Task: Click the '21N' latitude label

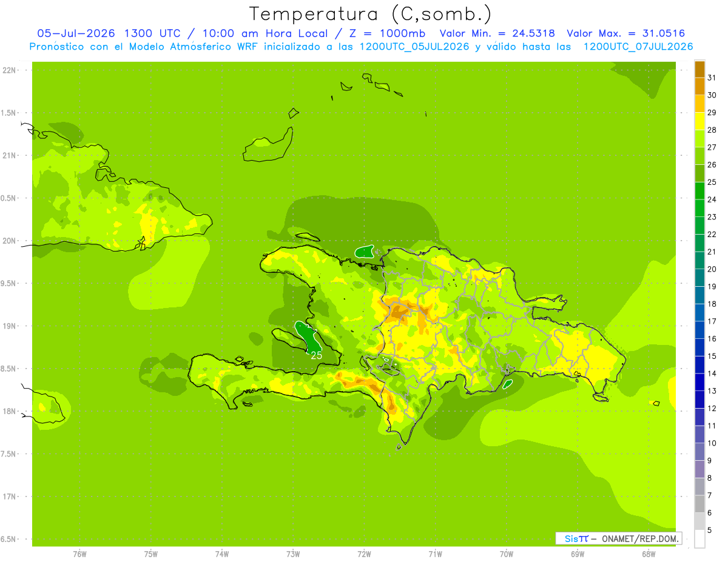Action: [8, 156]
